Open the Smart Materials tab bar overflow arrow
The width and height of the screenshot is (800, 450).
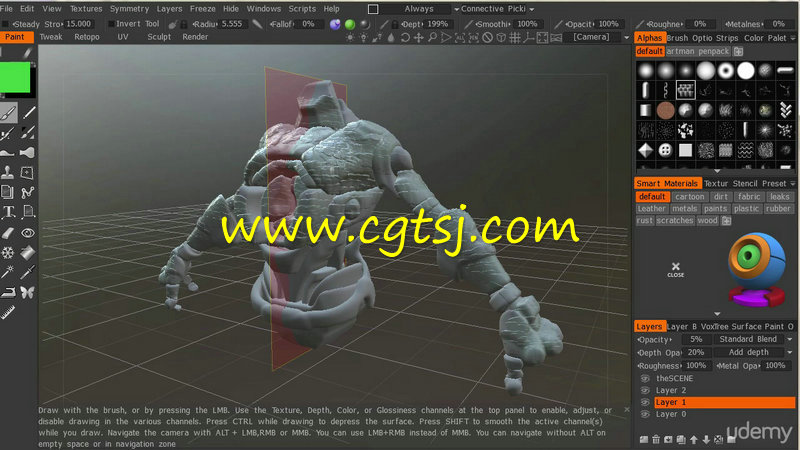point(792,184)
